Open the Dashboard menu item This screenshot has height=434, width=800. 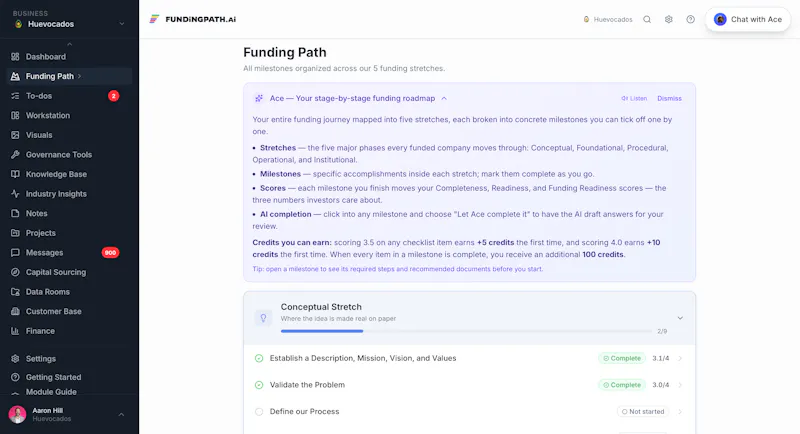(69, 57)
